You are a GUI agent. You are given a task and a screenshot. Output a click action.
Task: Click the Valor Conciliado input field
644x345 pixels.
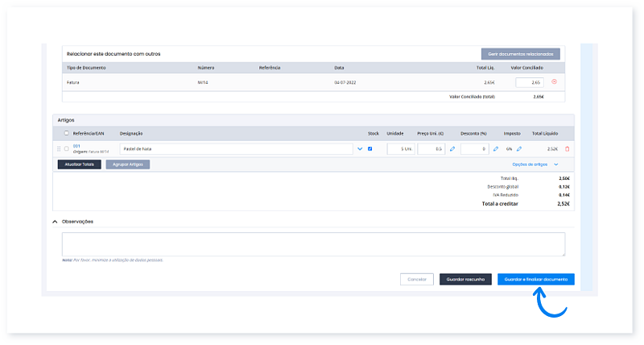coord(529,82)
